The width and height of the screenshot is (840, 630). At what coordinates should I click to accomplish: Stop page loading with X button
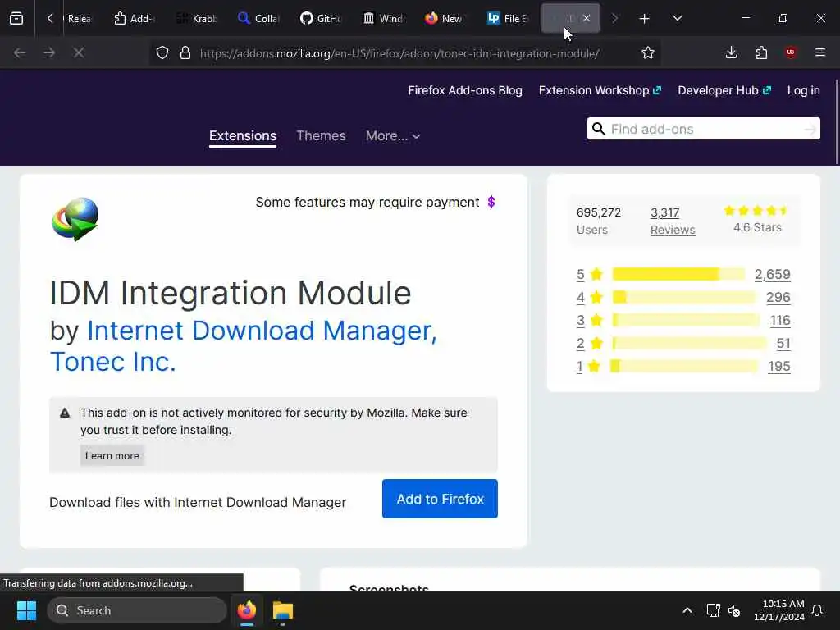tap(79, 52)
